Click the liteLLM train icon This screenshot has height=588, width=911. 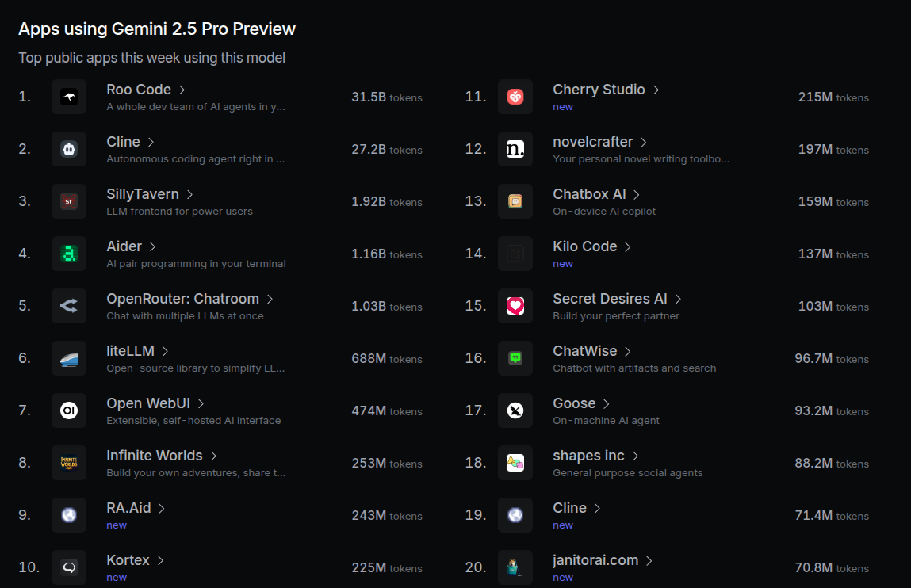(x=68, y=358)
